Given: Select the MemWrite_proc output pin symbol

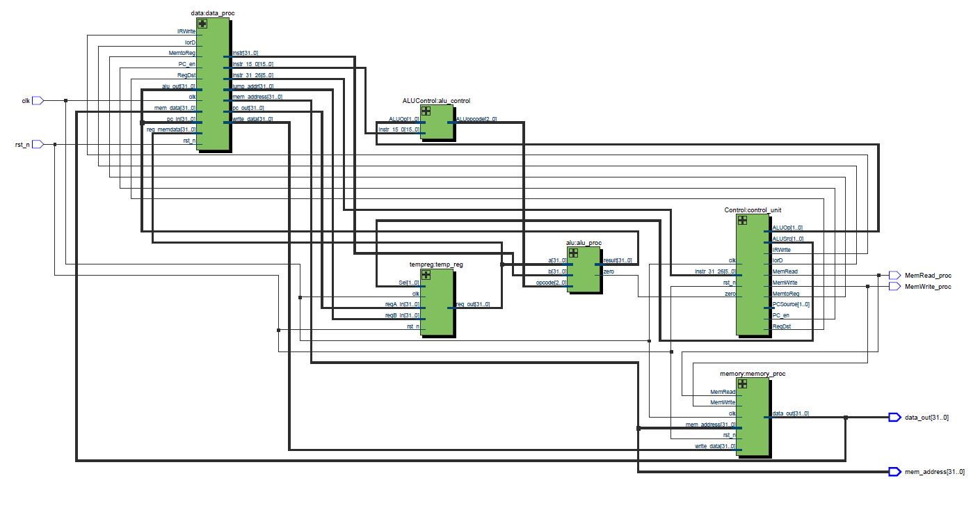Looking at the screenshot, I should 895,286.
